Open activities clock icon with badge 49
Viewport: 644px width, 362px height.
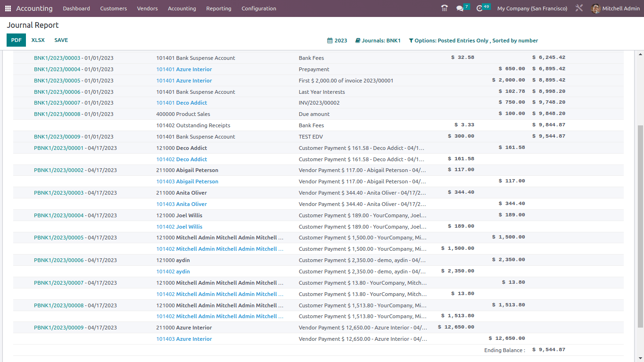(x=483, y=8)
